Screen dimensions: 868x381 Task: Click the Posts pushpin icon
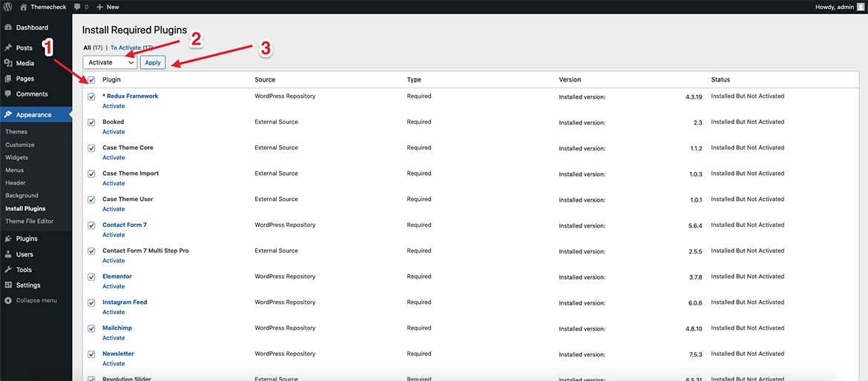click(x=8, y=47)
